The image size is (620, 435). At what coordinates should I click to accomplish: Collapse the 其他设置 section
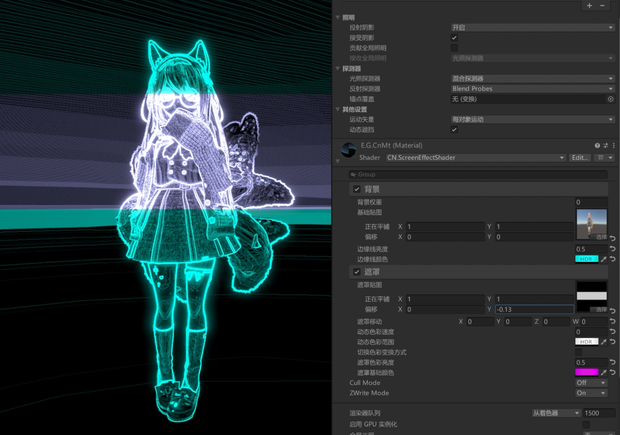pyautogui.click(x=338, y=109)
